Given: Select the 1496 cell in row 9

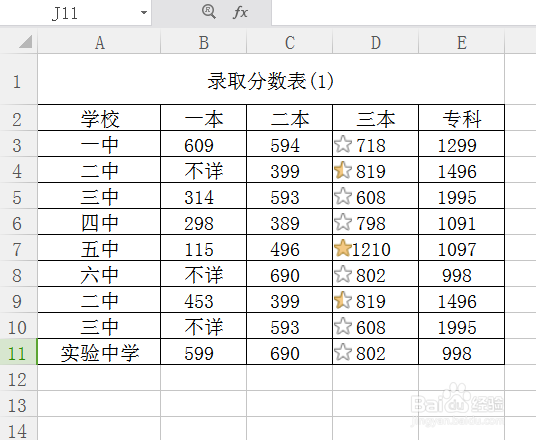Looking at the screenshot, I should 461,300.
